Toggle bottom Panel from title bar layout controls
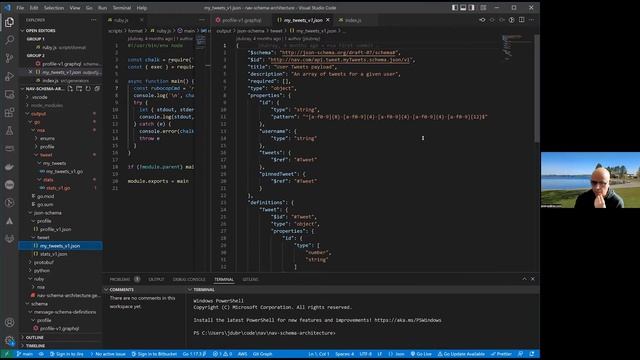 point(463,8)
